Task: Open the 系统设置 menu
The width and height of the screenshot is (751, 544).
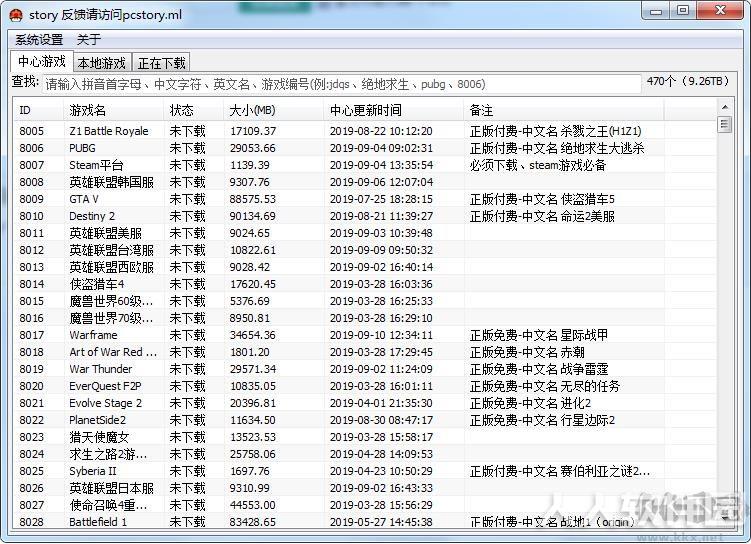Action: point(39,40)
